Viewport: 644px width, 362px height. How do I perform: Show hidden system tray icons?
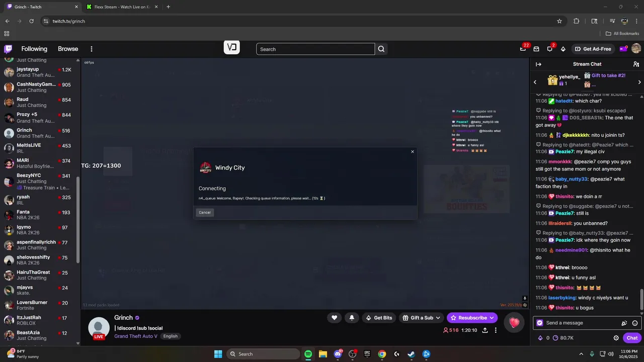(x=581, y=354)
